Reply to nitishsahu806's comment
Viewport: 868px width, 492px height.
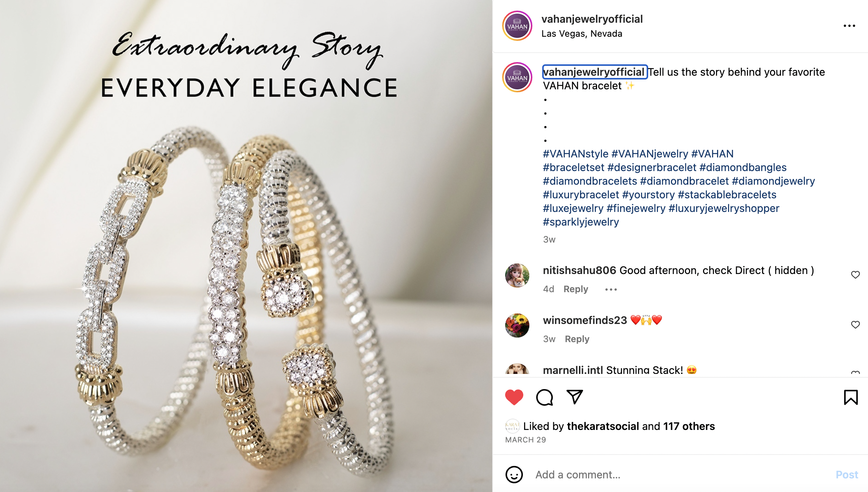(x=576, y=289)
